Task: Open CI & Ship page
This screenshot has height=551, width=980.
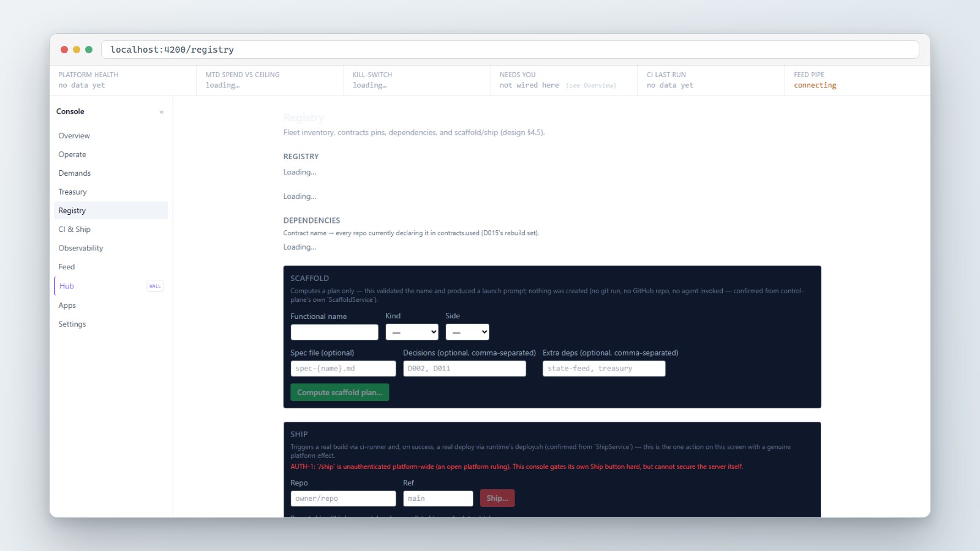Action: click(111, 230)
